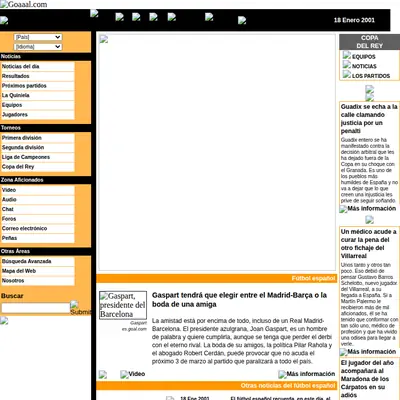Click the Submit search image button
Image resolution: width=400 pixels, height=400 pixels.
coord(80,308)
